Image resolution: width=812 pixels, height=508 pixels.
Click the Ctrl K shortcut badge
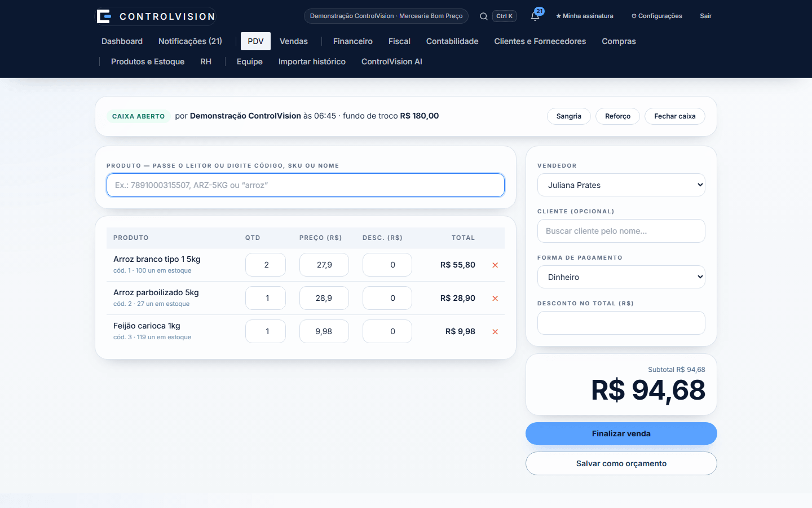(504, 16)
